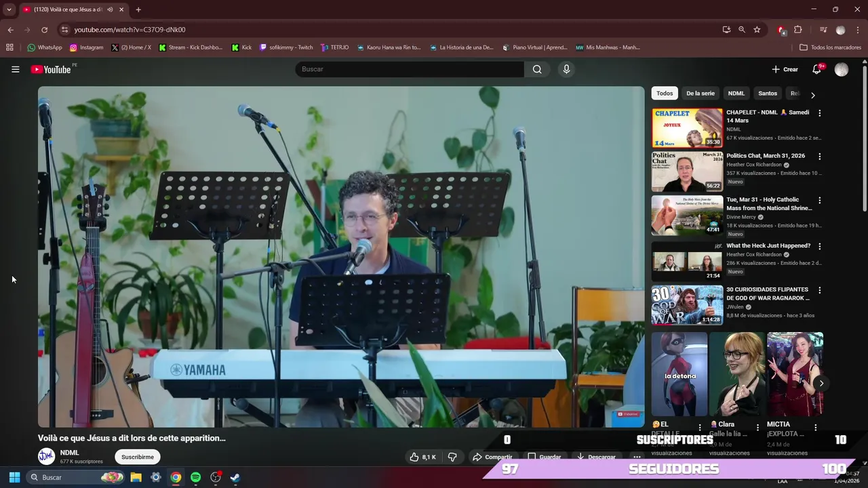Image resolution: width=868 pixels, height=488 pixels.
Task: Open the NDML channel avatar
Action: [x=46, y=456]
